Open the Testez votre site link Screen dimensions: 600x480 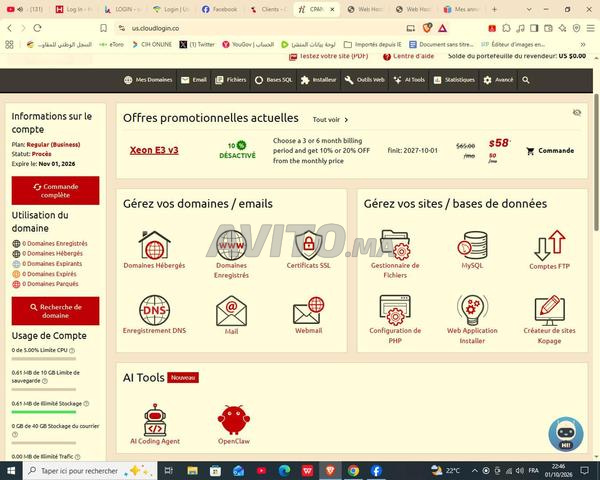coord(328,56)
